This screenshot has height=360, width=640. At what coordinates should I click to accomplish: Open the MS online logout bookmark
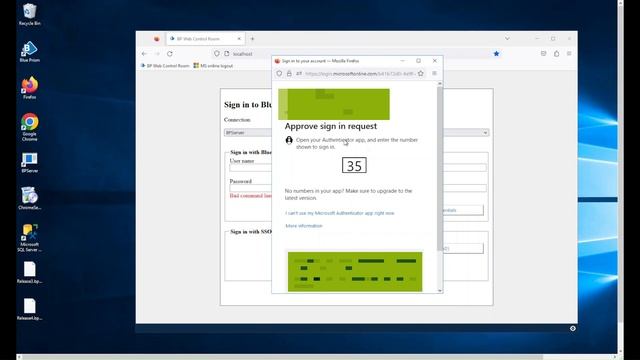tap(213, 66)
